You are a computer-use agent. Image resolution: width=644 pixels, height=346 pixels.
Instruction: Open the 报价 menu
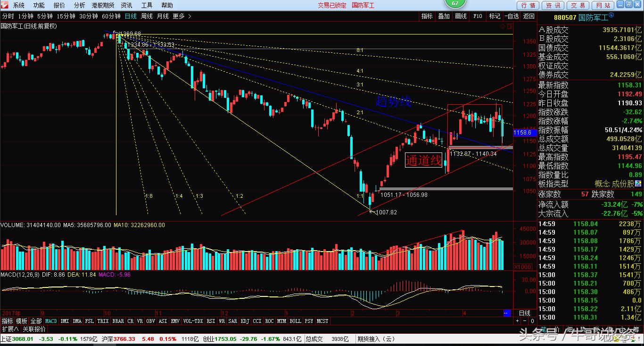coord(59,5)
